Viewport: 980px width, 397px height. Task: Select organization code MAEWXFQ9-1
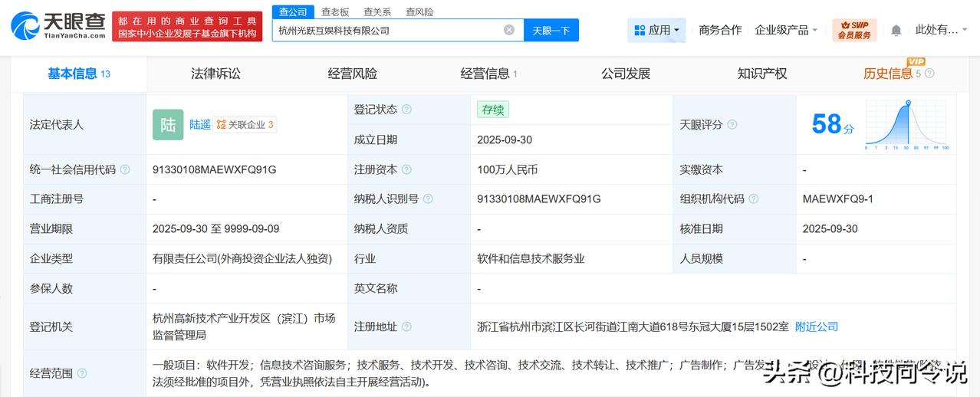click(838, 199)
